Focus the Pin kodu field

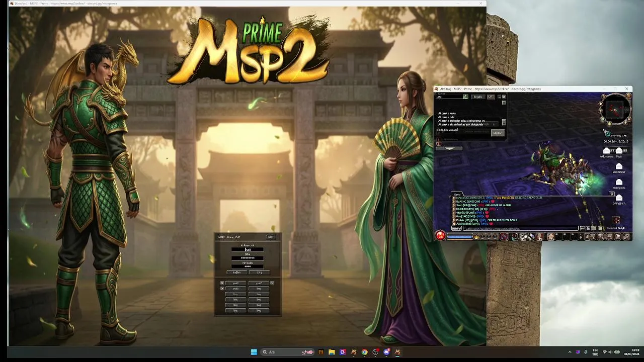[x=248, y=266]
